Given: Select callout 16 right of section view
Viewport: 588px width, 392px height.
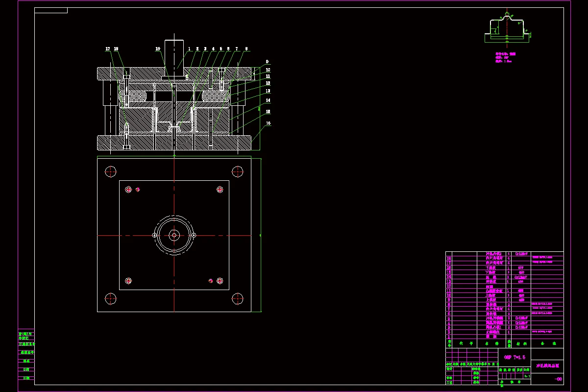Looking at the screenshot, I should tap(268, 123).
